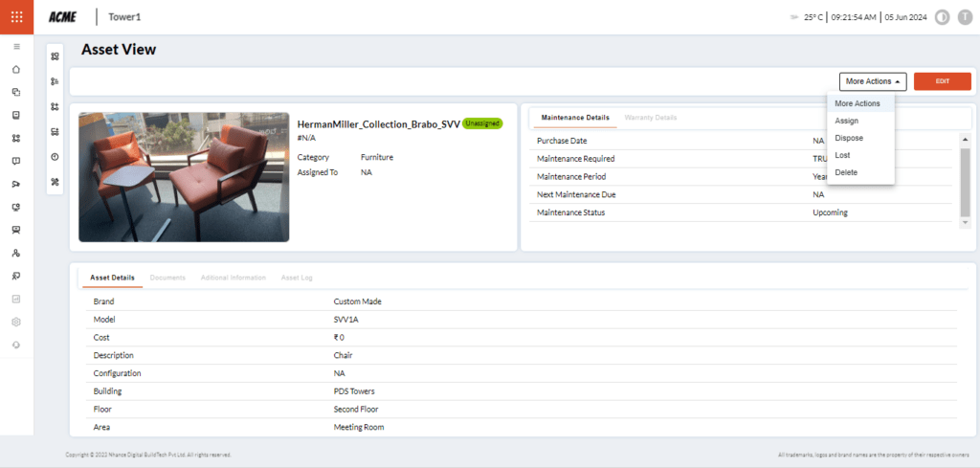Open the alert speech bubble sidebar icon

16,161
